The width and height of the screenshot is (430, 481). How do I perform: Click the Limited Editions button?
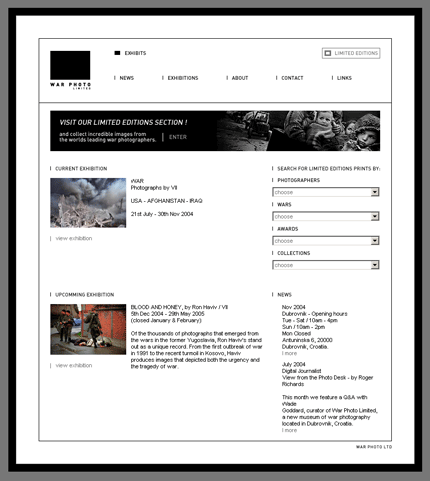[x=351, y=53]
